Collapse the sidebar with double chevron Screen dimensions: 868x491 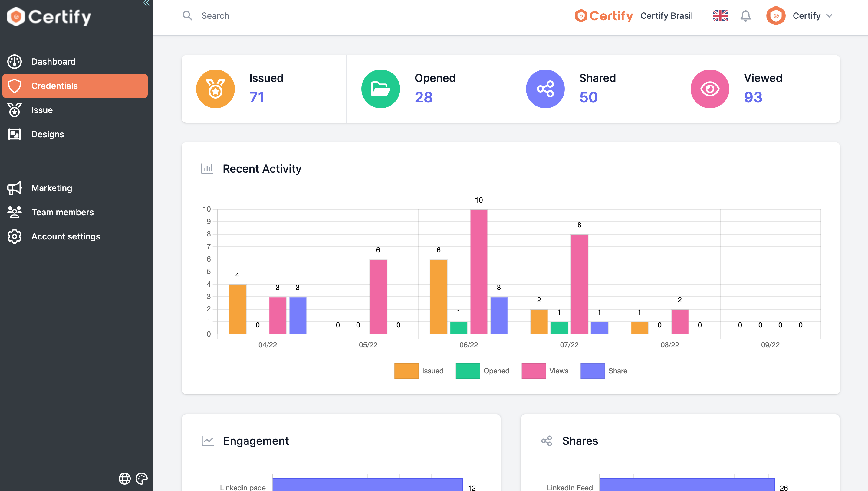tap(146, 3)
